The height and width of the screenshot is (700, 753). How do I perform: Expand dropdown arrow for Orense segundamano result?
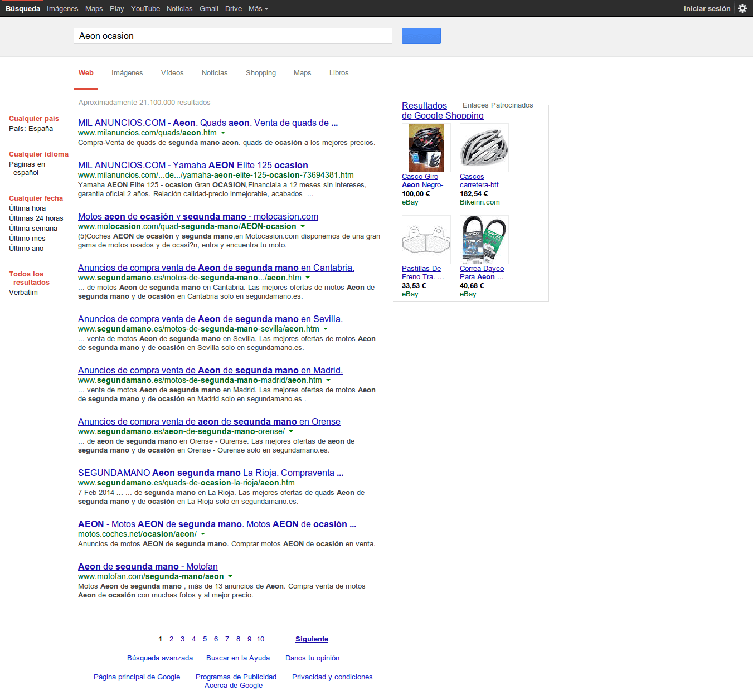click(x=291, y=431)
